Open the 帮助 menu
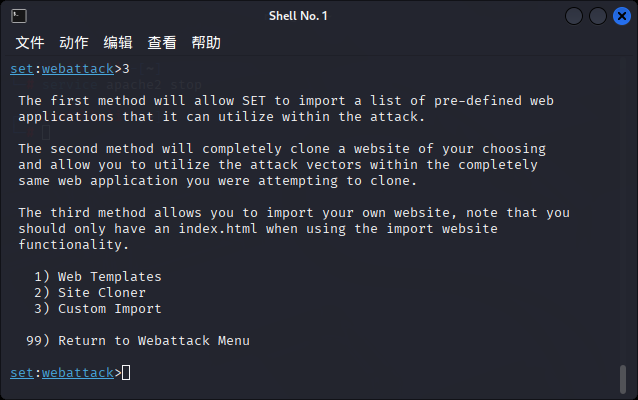 pyautogui.click(x=206, y=43)
